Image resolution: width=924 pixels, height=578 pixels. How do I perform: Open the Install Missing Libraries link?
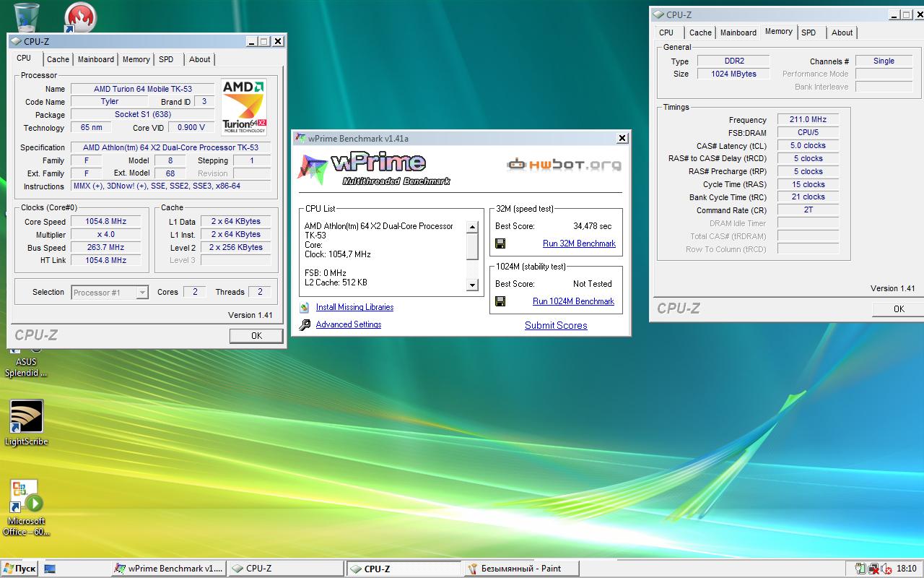[354, 307]
